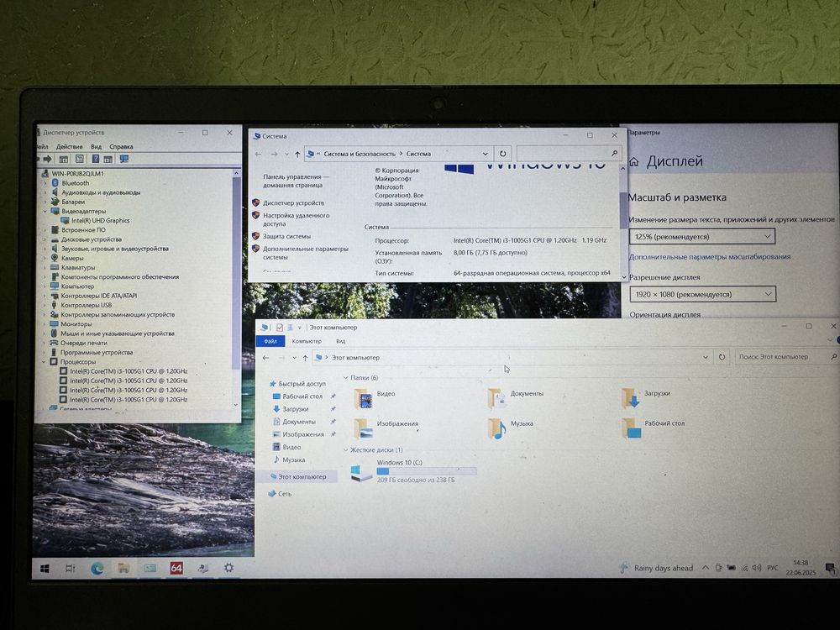Click the System window search field
The image size is (840, 630).
click(569, 154)
